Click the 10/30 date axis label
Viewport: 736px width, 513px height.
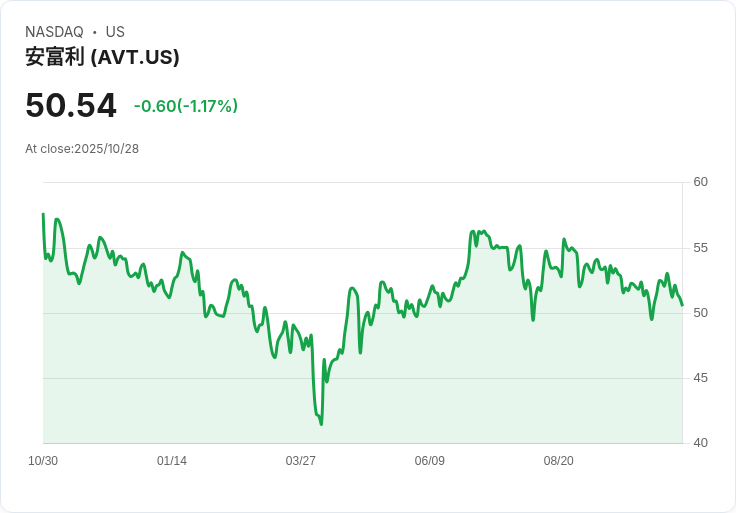pos(43,461)
